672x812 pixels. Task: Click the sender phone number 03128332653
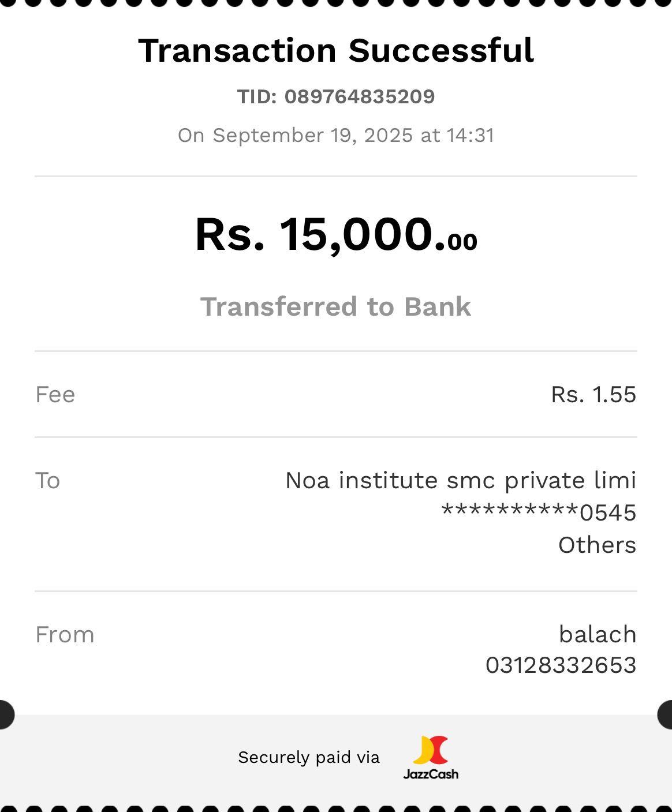(x=561, y=665)
